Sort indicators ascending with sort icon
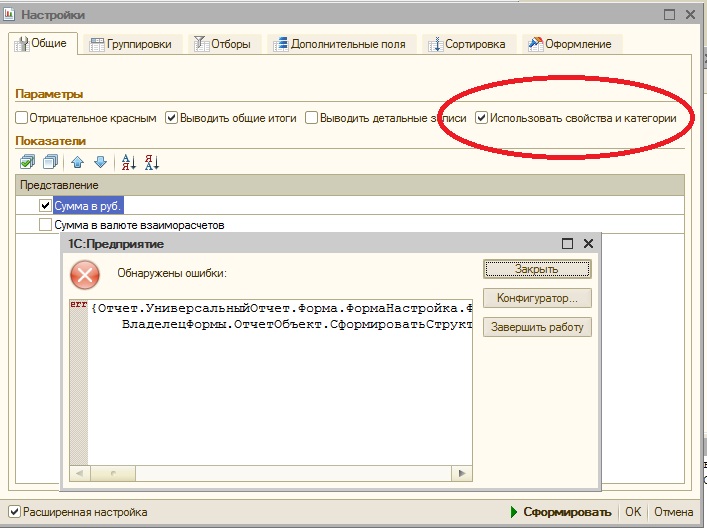Screen dimensions: 707x531 pos(128,162)
